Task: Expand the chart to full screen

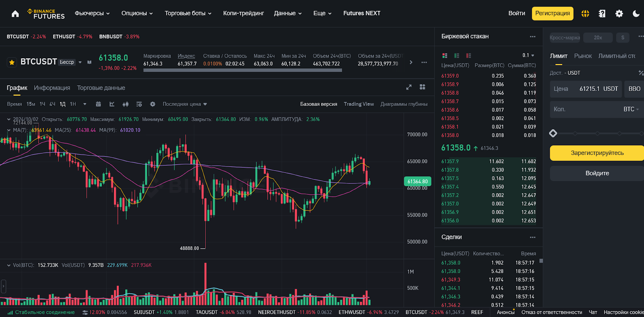Action: pos(409,87)
